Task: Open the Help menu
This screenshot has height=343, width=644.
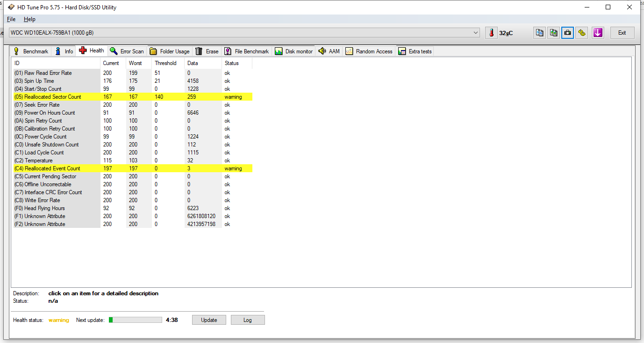Action: click(29, 19)
